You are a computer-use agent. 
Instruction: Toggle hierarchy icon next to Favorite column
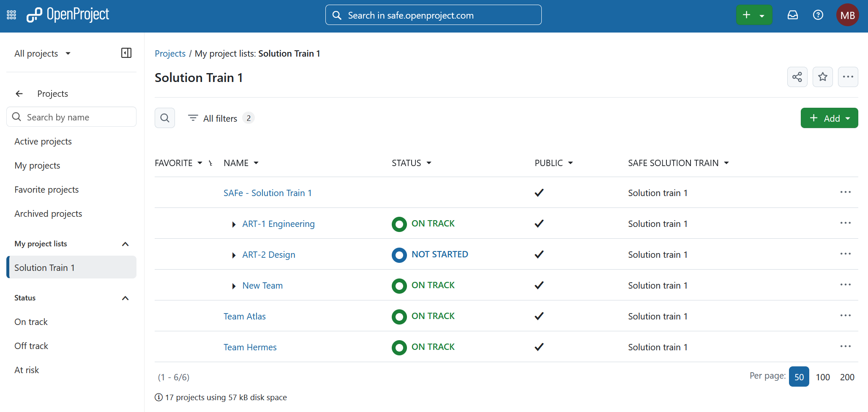pyautogui.click(x=210, y=163)
